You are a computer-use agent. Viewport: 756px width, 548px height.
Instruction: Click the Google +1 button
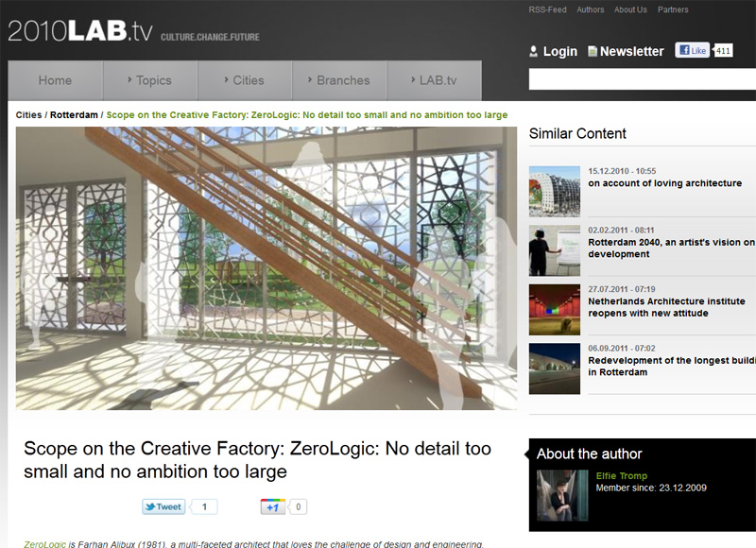[x=273, y=506]
